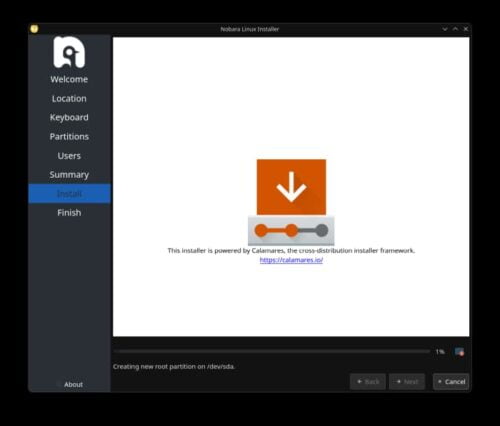Click the installation progress bar
Image resolution: width=500 pixels, height=426 pixels.
click(x=272, y=351)
